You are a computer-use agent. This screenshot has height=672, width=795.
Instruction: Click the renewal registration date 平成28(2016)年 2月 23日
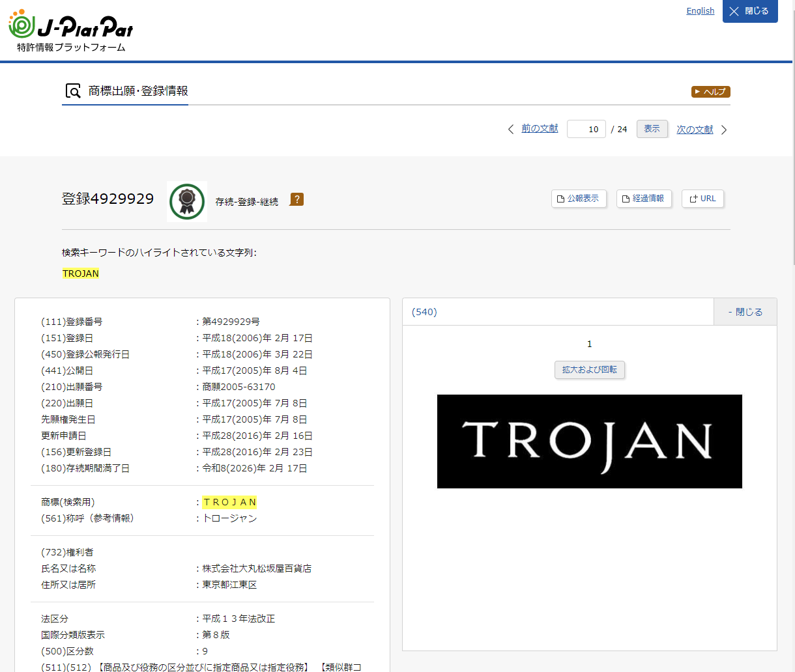[x=257, y=452]
